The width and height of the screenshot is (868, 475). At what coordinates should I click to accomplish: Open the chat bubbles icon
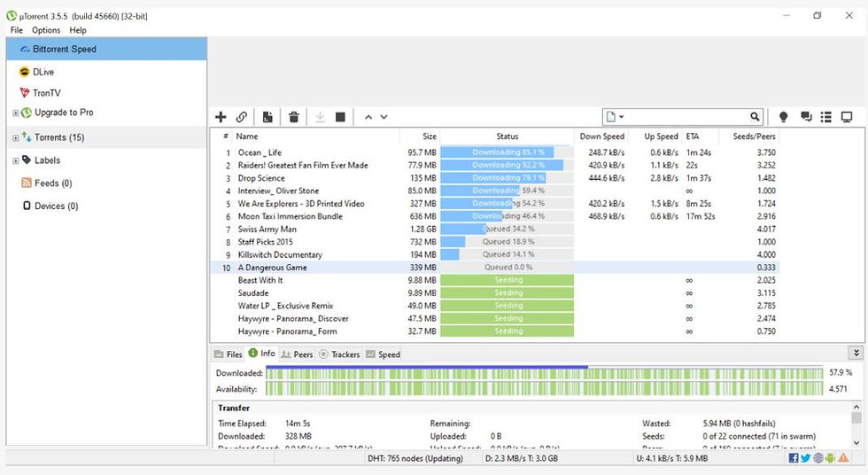pos(806,117)
